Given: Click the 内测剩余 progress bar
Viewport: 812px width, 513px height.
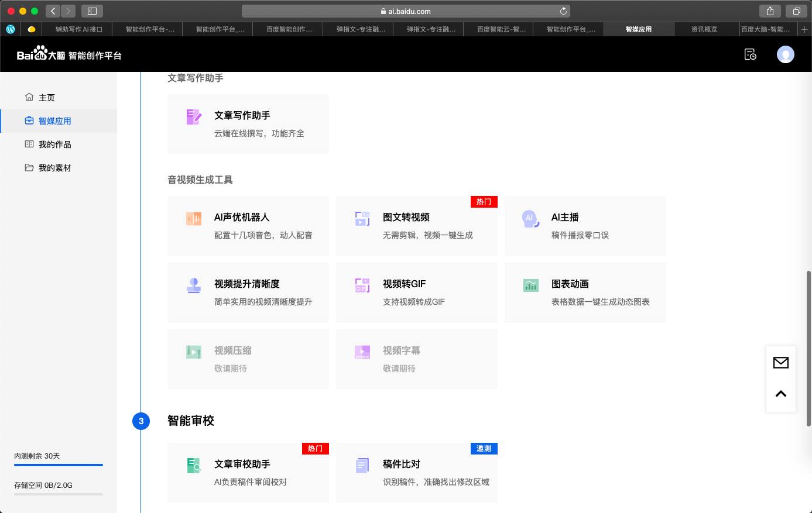Looking at the screenshot, I should click(59, 465).
